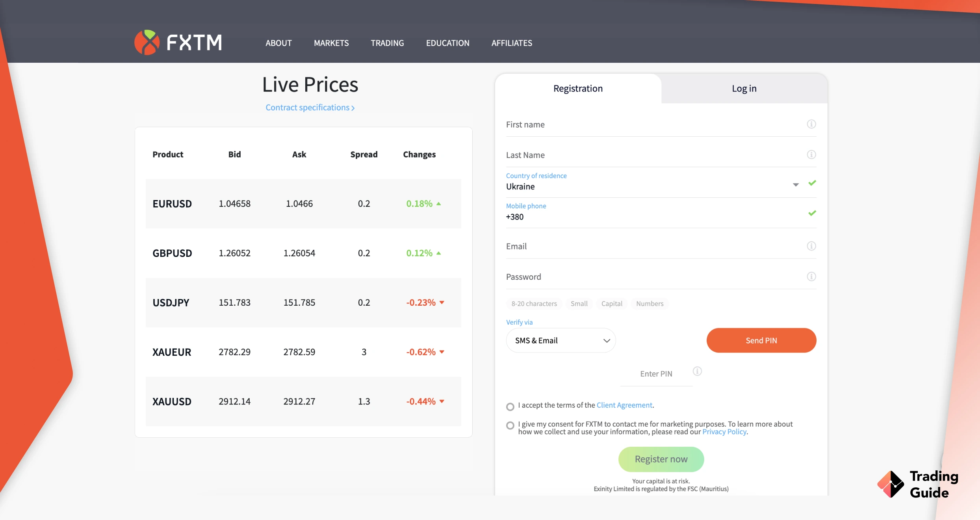Click the Send PIN button
Screen dimensions: 980x520
point(761,340)
